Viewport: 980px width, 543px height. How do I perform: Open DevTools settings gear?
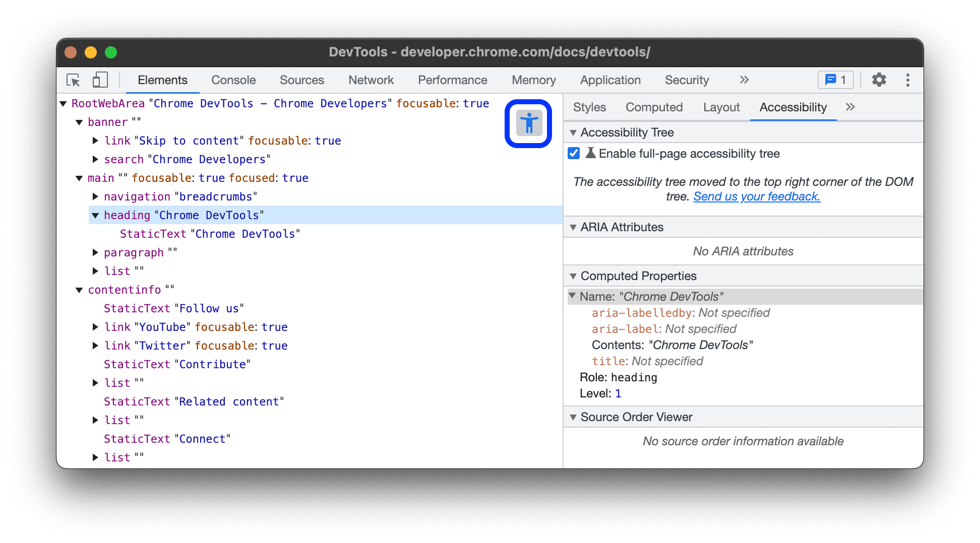(879, 80)
